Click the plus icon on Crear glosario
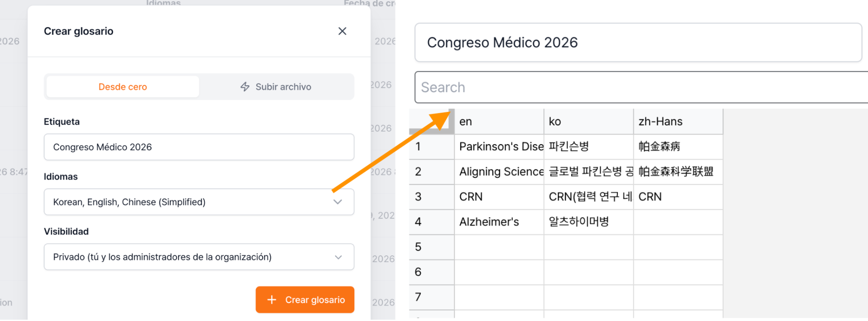 pos(272,299)
